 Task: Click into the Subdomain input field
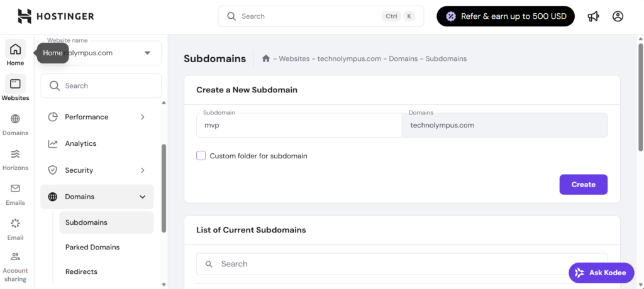tap(299, 125)
